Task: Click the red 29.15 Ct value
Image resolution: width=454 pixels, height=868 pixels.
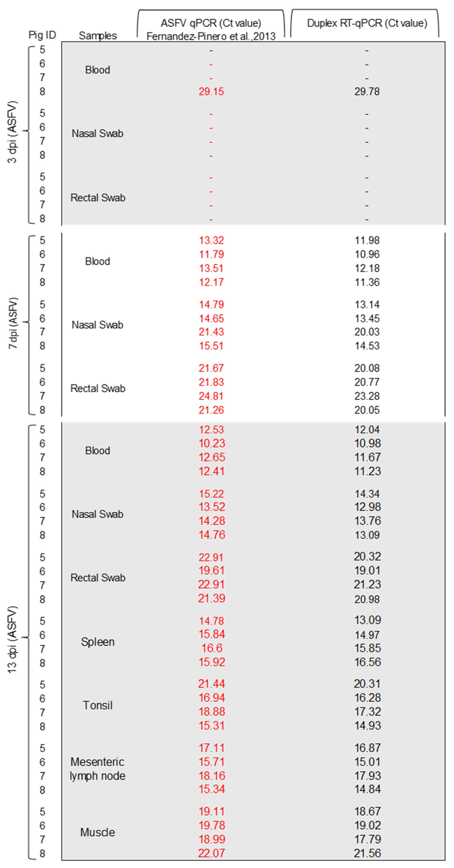Action: (211, 91)
